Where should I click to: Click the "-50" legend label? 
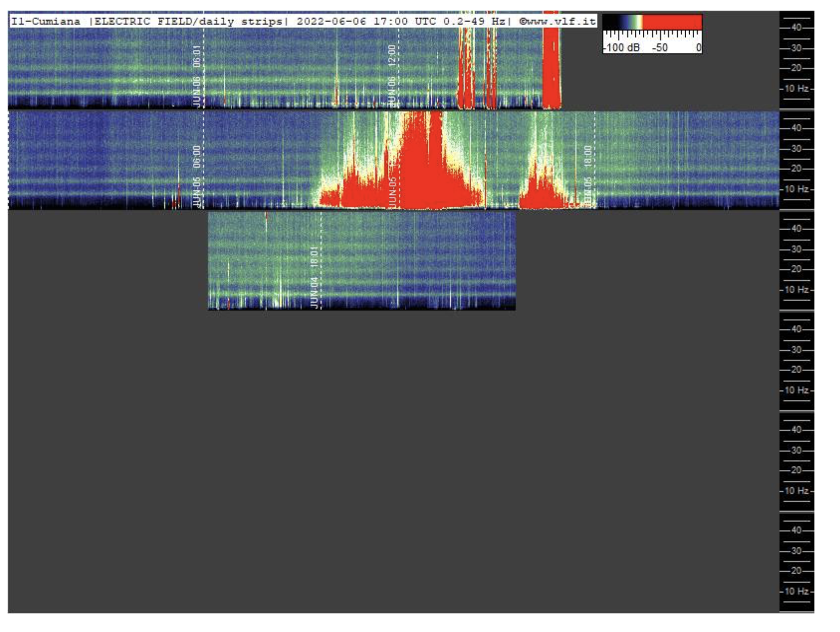pos(660,48)
